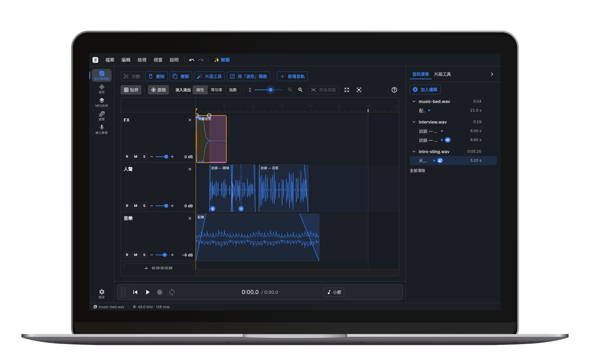Image resolution: width=590 pixels, height=364 pixels.
Task: Click the undo arrow icon
Action: 192,60
